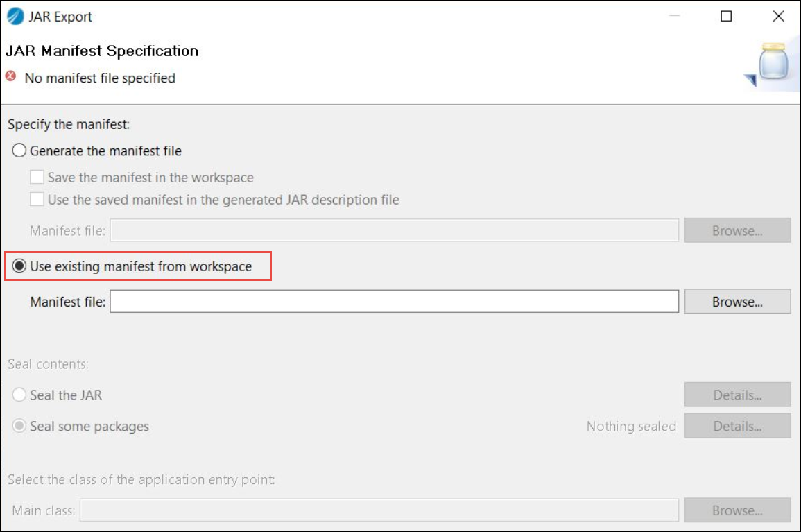Check Use the saved manifest in JAR description
The height and width of the screenshot is (532, 801).
coord(37,200)
